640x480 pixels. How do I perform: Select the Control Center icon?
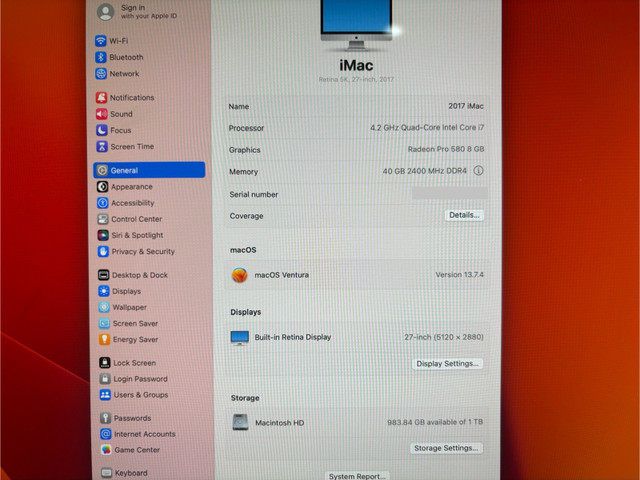coord(103,219)
